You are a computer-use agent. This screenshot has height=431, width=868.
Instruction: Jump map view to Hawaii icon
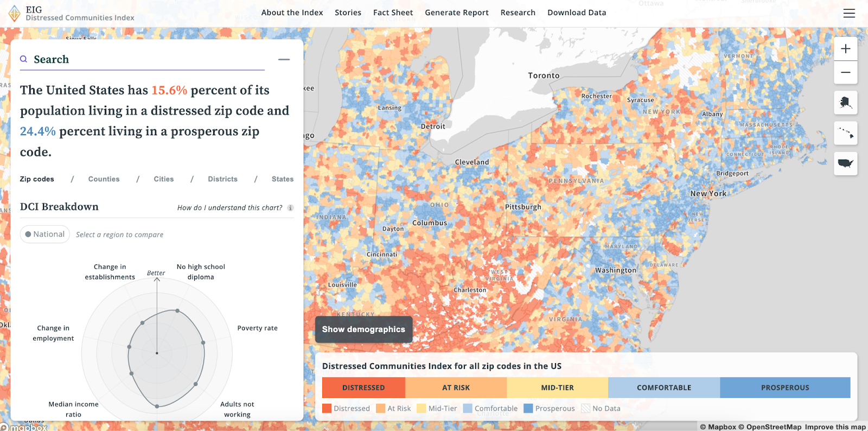[845, 133]
